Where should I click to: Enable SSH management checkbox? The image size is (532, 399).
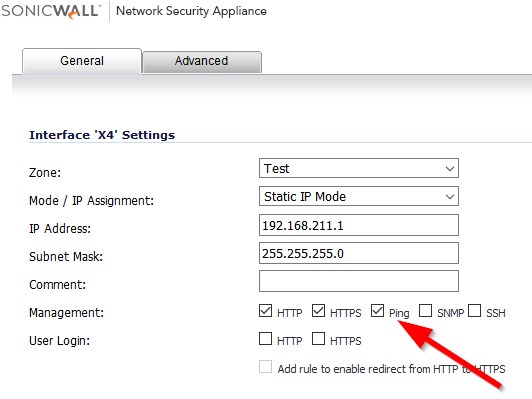point(474,310)
